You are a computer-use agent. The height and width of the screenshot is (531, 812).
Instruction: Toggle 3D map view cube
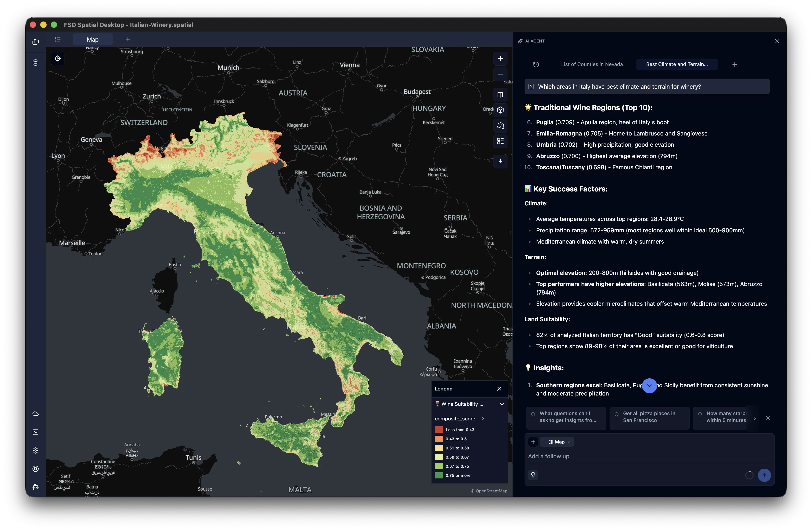[500, 110]
